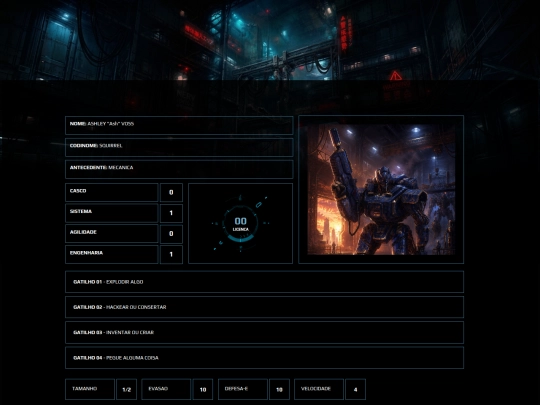Click the TAMANHO label box
Screen dimensions: 540x405
90,389
